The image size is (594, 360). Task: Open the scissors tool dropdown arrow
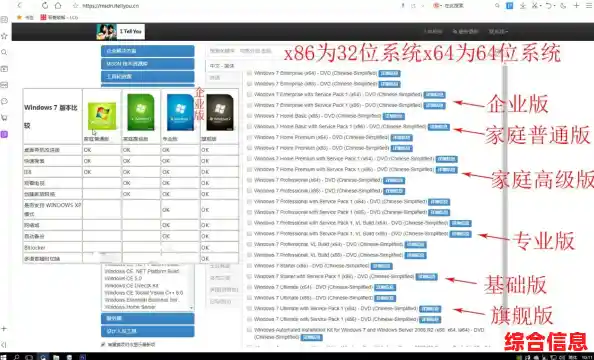click(540, 6)
